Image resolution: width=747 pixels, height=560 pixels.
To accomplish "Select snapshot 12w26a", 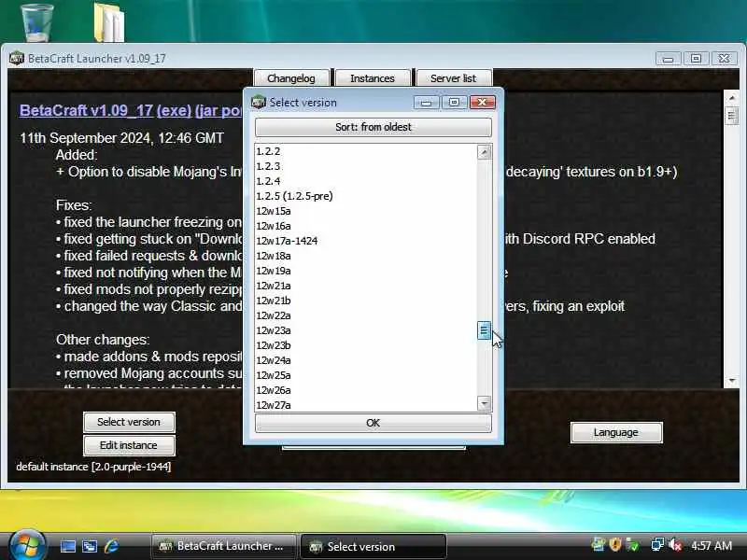I will [x=366, y=390].
